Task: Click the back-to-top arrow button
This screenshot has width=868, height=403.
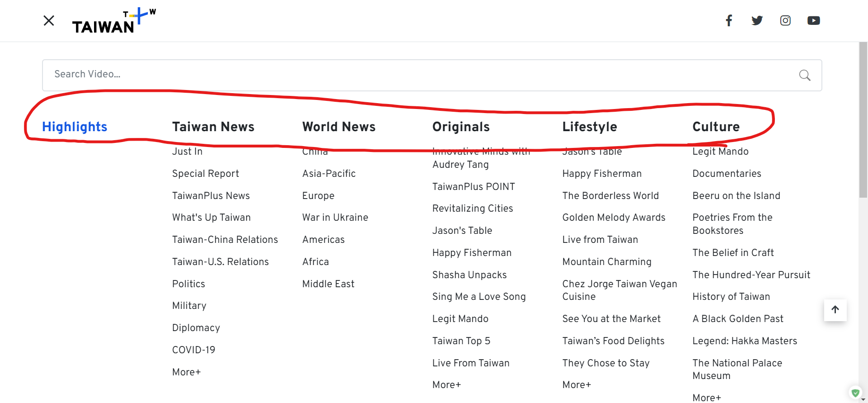Action: click(x=835, y=310)
